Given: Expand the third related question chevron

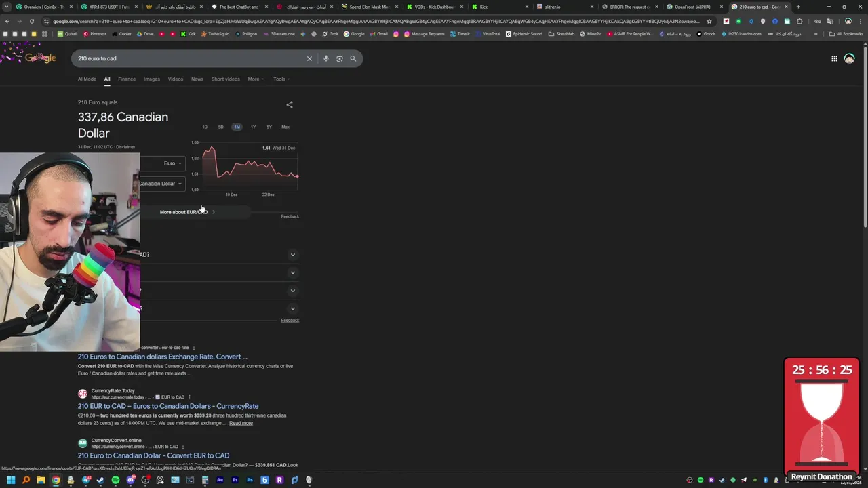Looking at the screenshot, I should (x=292, y=291).
